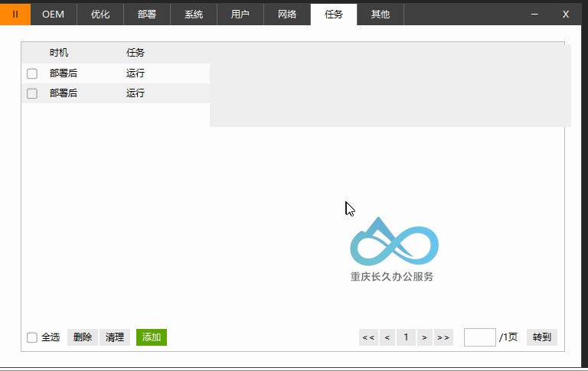Enable the 全选 checkbox
588x371 pixels.
(x=32, y=337)
